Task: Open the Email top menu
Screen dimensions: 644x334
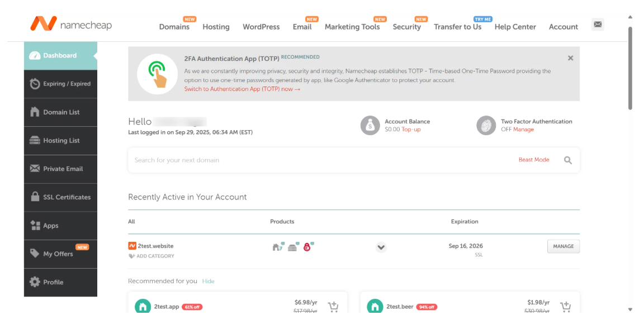Action: tap(302, 27)
